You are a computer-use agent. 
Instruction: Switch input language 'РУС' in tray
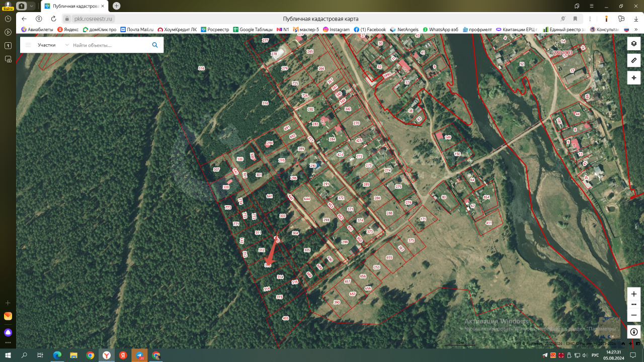point(595,355)
